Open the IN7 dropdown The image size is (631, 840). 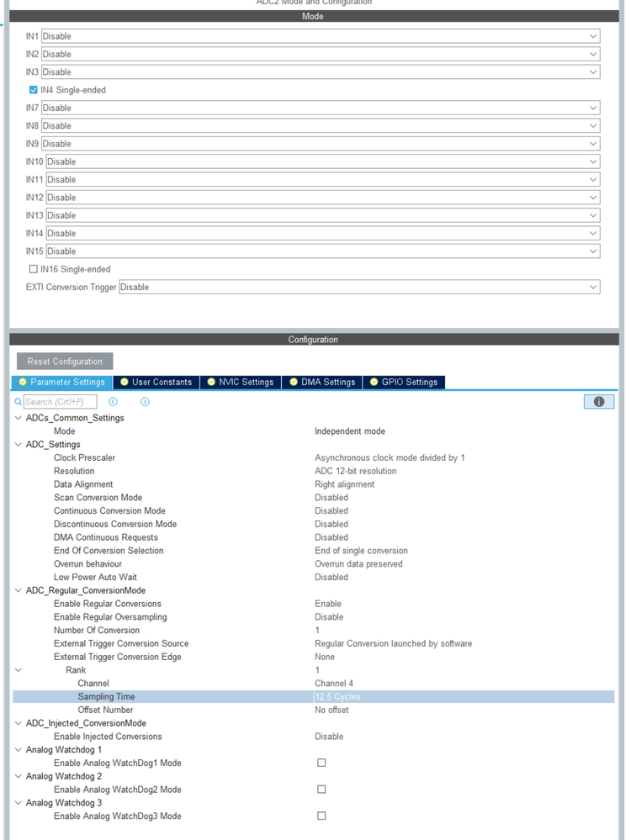(321, 108)
